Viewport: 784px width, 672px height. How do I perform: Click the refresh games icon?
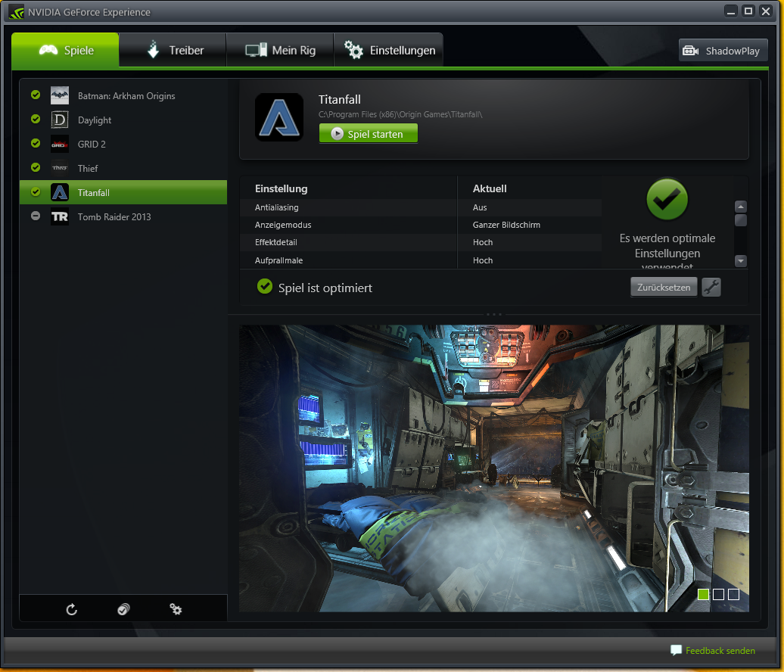pos(71,609)
